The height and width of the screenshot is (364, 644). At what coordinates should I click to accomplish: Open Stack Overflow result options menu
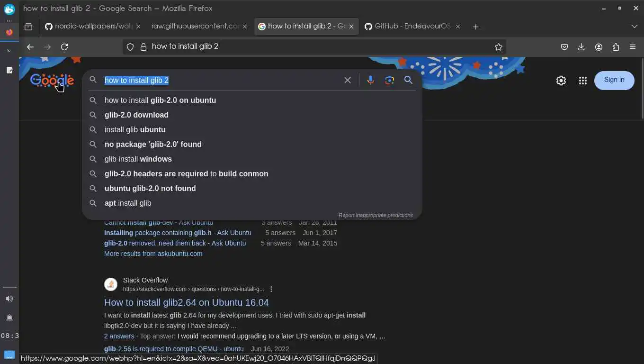point(271,289)
